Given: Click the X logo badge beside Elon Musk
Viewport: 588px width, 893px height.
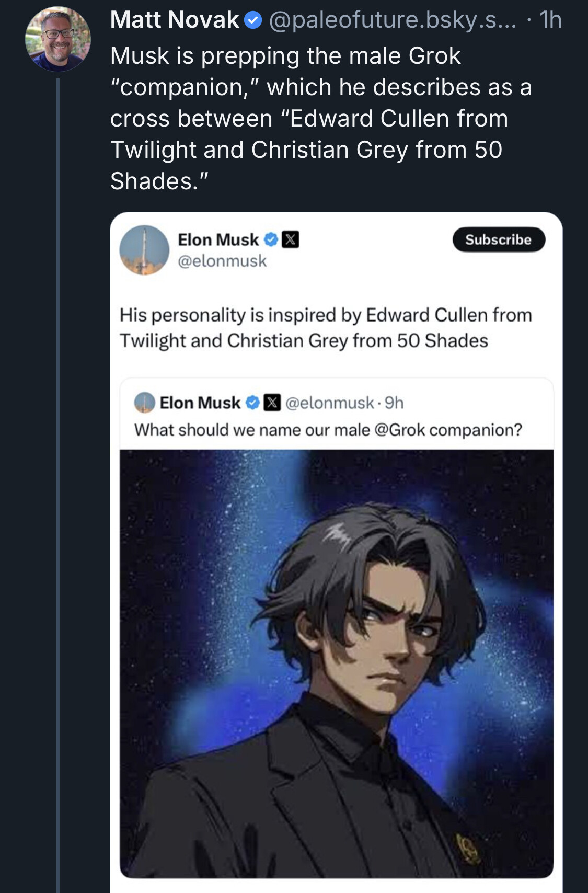Looking at the screenshot, I should (291, 240).
